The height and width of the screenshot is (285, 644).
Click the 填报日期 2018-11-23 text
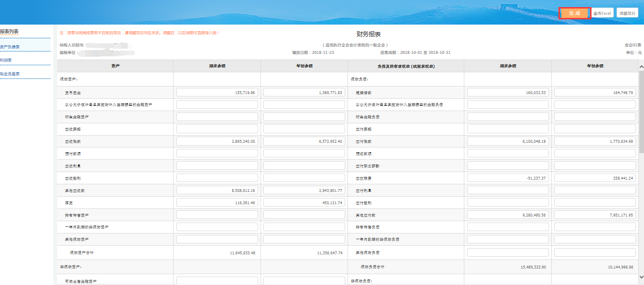tap(313, 52)
